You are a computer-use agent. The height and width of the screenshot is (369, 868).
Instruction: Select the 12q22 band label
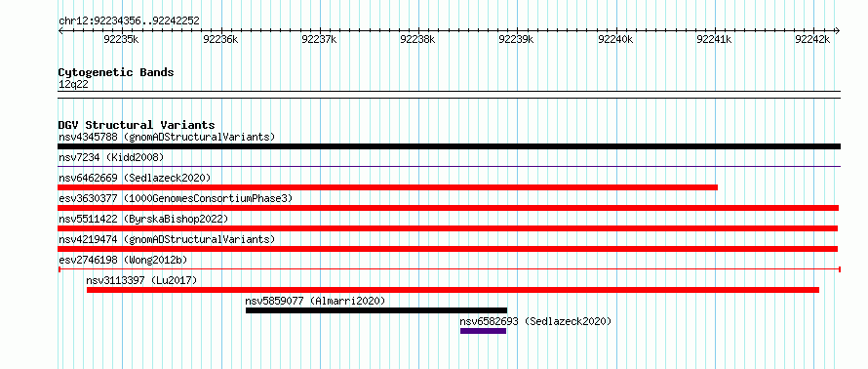73,84
